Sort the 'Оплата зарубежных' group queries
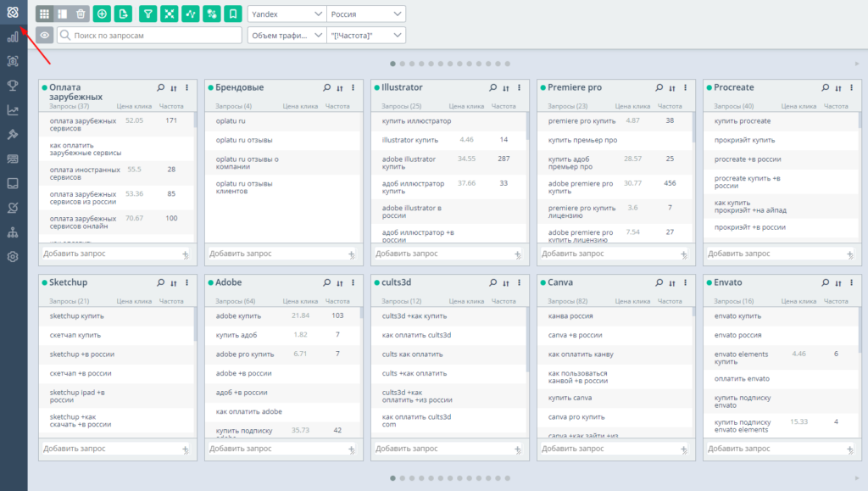 [174, 88]
